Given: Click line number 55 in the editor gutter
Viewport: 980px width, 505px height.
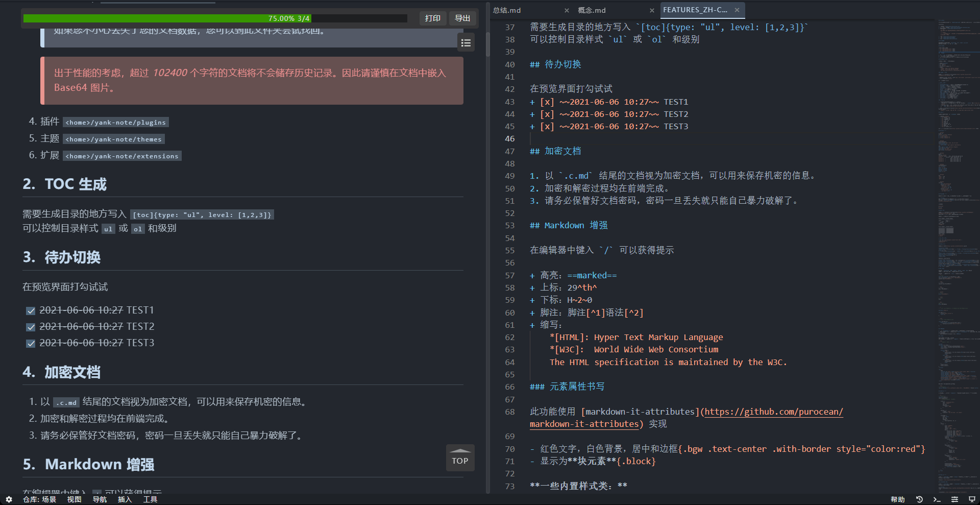Looking at the screenshot, I should 510,251.
